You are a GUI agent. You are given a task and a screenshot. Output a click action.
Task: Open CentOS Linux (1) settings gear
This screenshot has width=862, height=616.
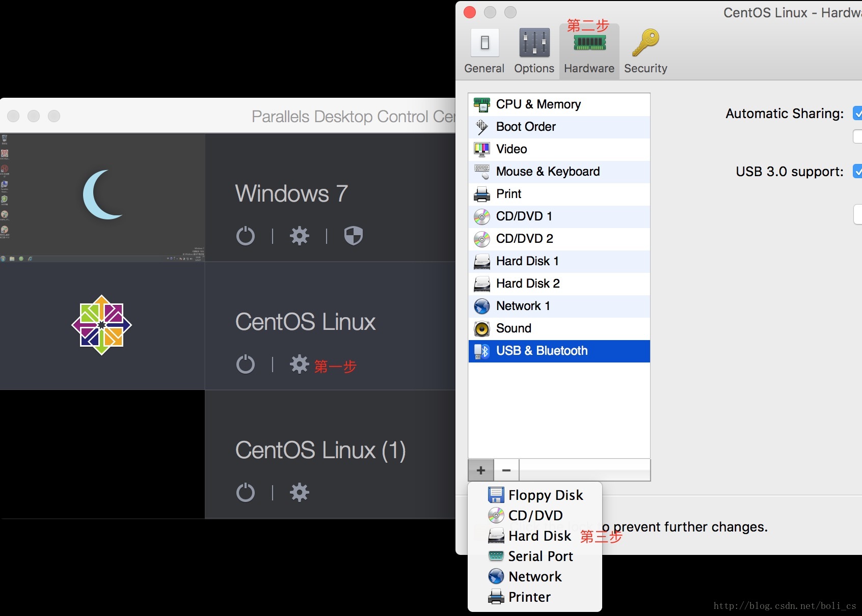click(300, 492)
